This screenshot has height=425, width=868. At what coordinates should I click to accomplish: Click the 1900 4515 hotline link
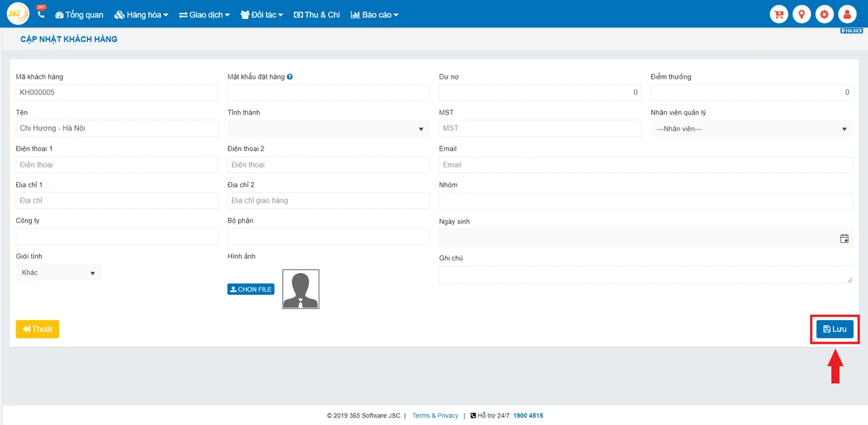click(528, 416)
